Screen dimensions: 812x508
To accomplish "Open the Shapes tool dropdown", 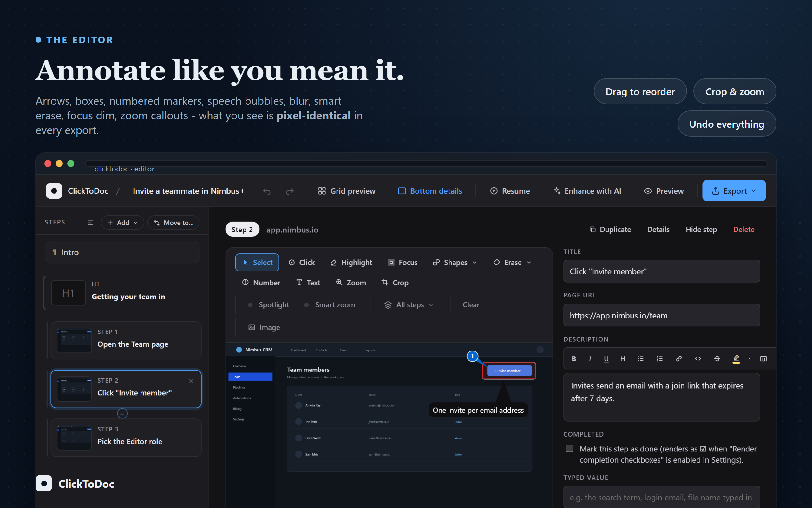I will [455, 262].
